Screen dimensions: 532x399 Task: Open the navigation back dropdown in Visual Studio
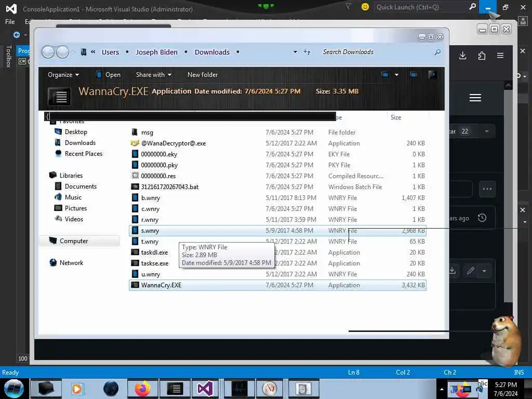(25, 35)
